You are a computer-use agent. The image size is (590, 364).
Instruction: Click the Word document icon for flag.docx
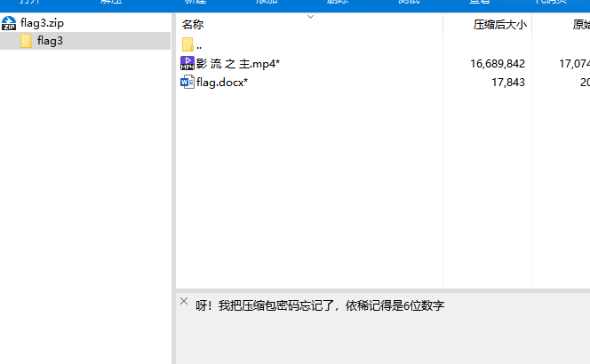pyautogui.click(x=187, y=83)
